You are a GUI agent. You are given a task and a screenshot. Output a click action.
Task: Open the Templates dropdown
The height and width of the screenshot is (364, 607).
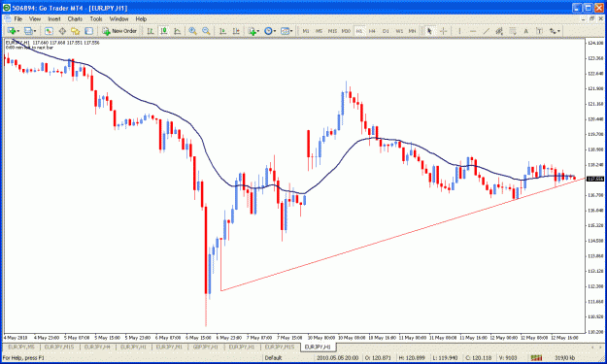(x=287, y=31)
